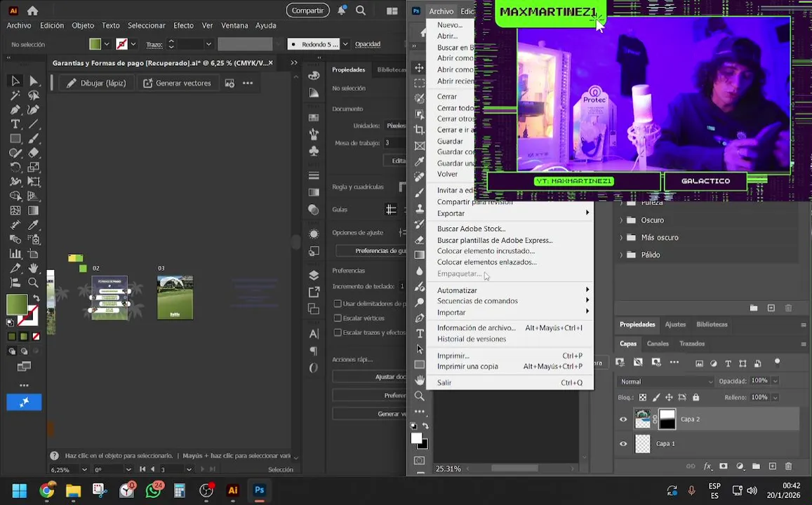This screenshot has height=505, width=812.
Task: Select Photoshop Zoom tool
Action: pyautogui.click(x=420, y=396)
